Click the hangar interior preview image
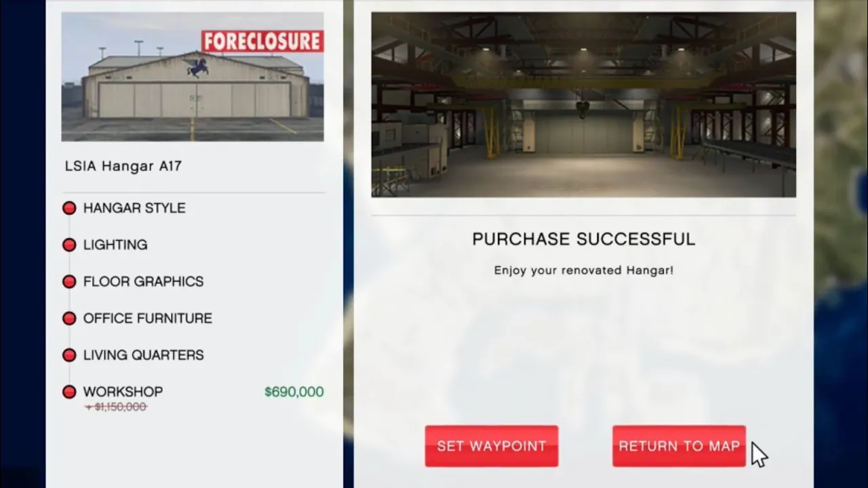868x488 pixels. coord(583,105)
